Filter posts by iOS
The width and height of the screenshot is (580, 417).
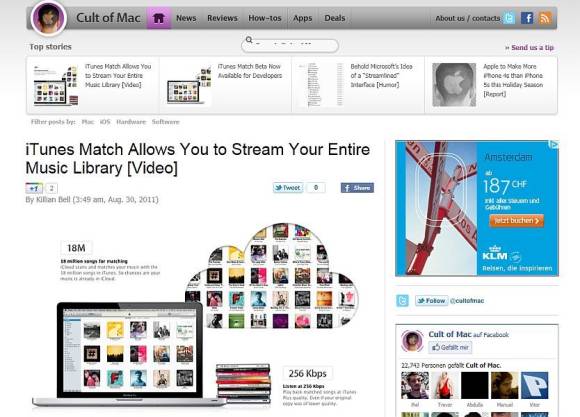click(105, 122)
